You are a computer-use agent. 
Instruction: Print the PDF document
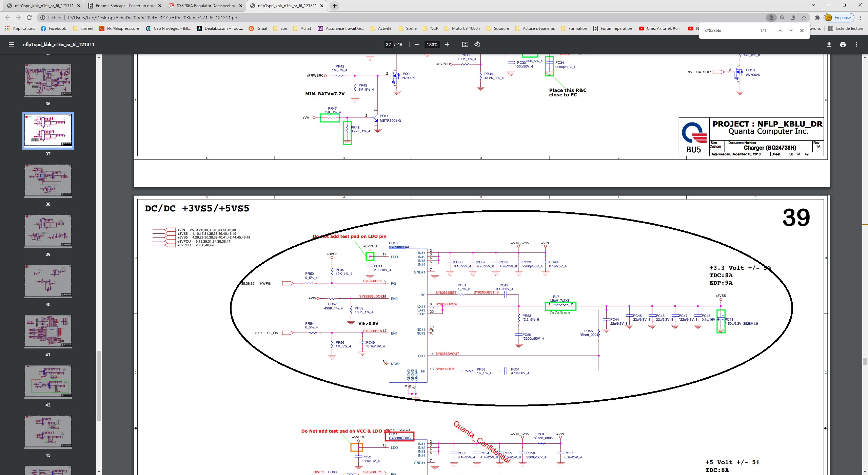(843, 44)
